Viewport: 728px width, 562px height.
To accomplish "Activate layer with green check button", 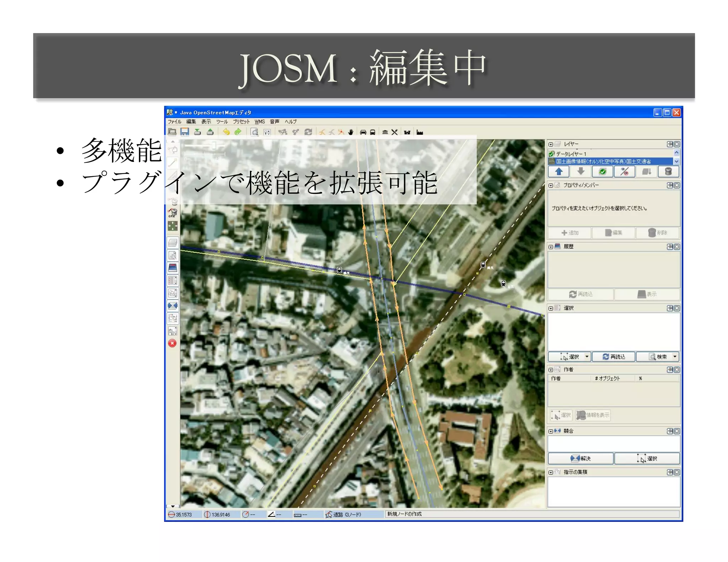I will 603,172.
